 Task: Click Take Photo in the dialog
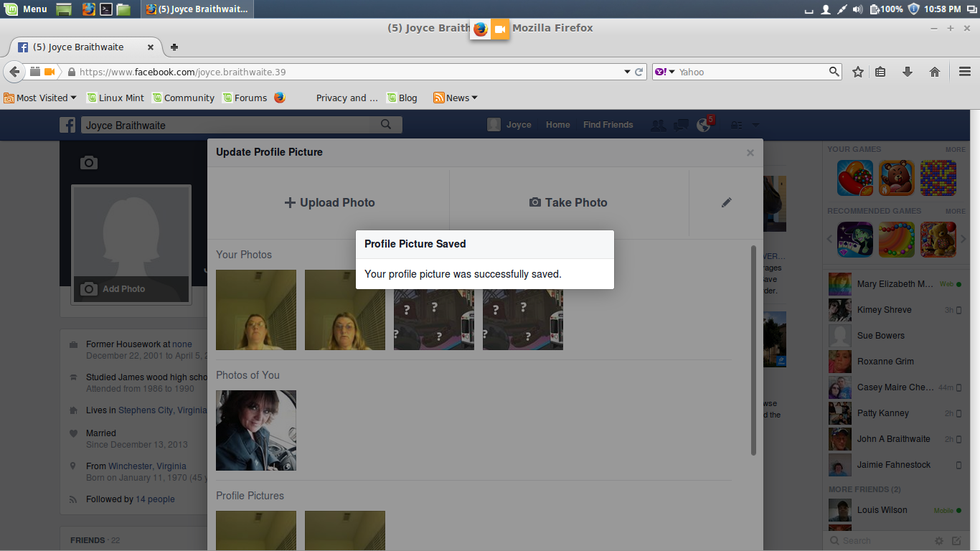click(x=568, y=202)
